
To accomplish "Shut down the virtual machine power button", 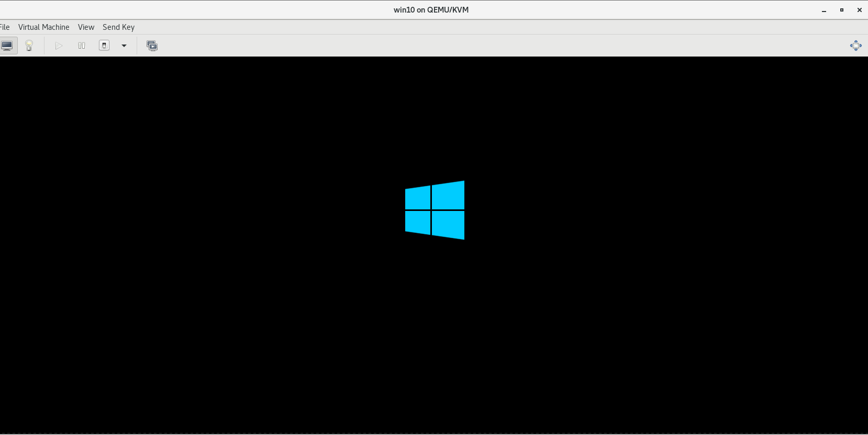I will pyautogui.click(x=105, y=46).
